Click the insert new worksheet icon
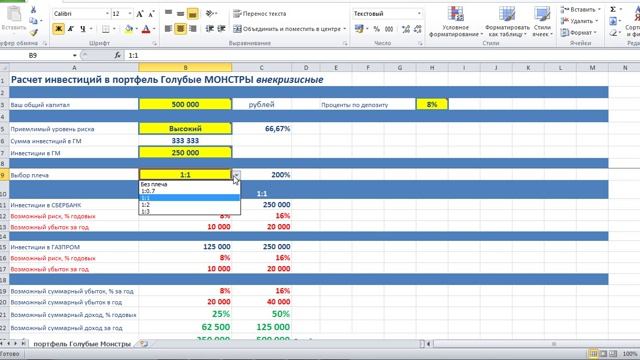 (x=143, y=344)
